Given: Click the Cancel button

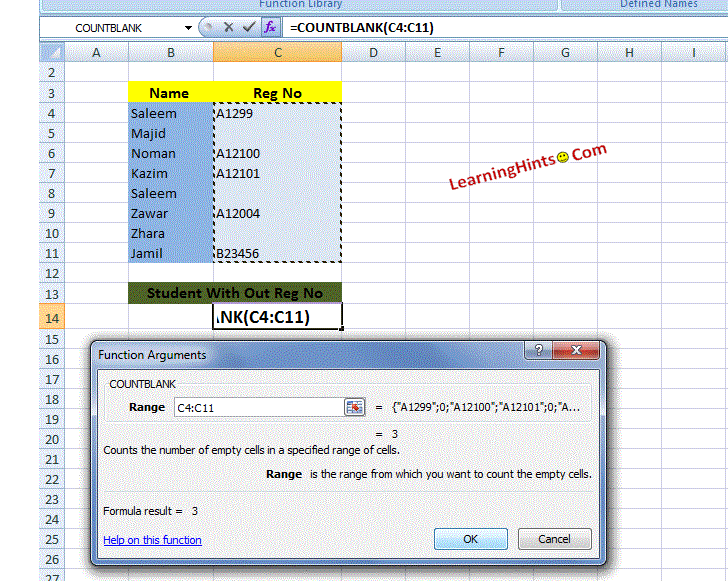Looking at the screenshot, I should click(x=554, y=539).
